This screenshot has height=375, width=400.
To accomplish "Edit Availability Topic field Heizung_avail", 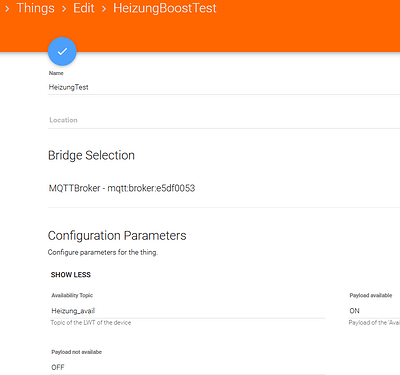I will [188, 311].
